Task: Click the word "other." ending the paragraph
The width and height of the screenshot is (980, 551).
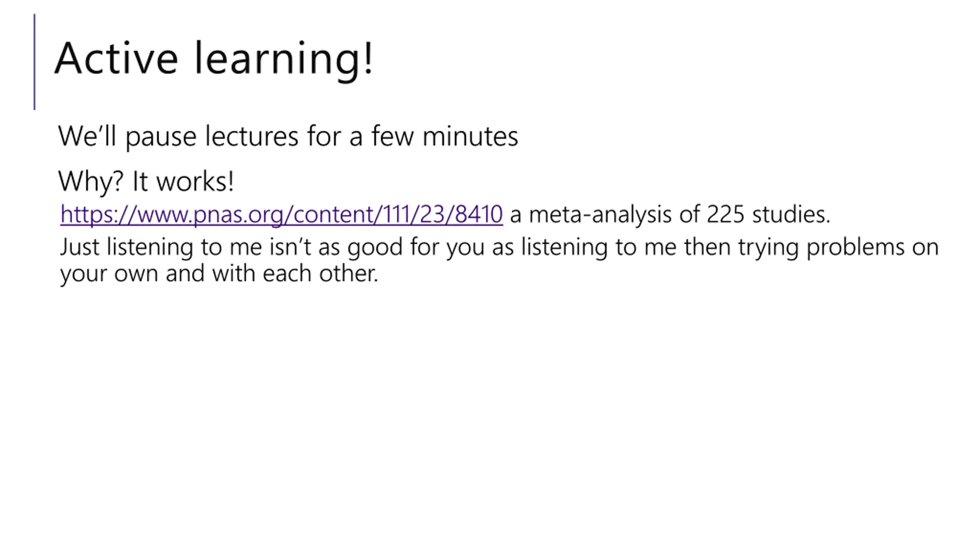Action: click(x=349, y=273)
